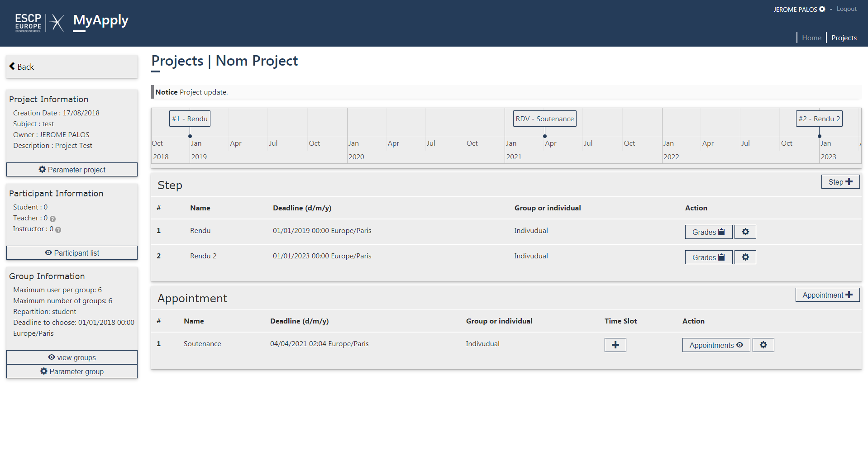
Task: Open Grades for the Rendu step
Action: pos(708,232)
